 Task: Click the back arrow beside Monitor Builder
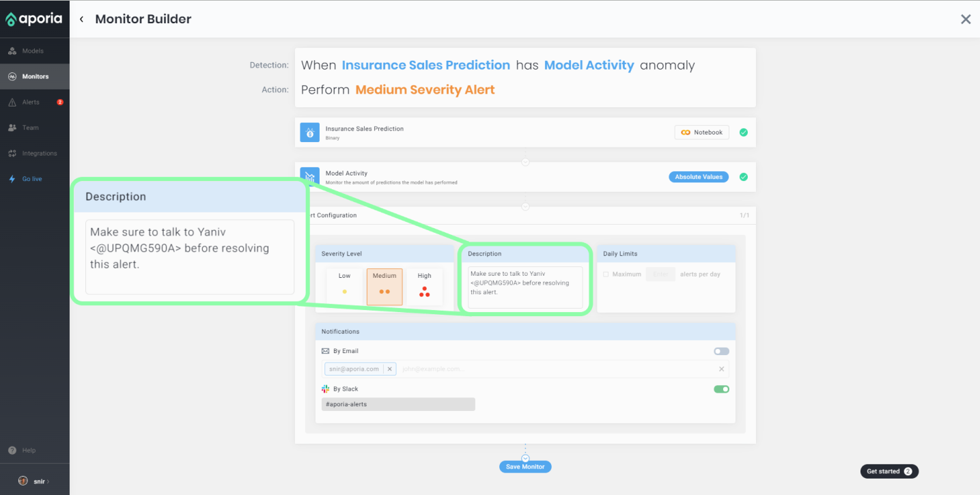[x=81, y=19]
